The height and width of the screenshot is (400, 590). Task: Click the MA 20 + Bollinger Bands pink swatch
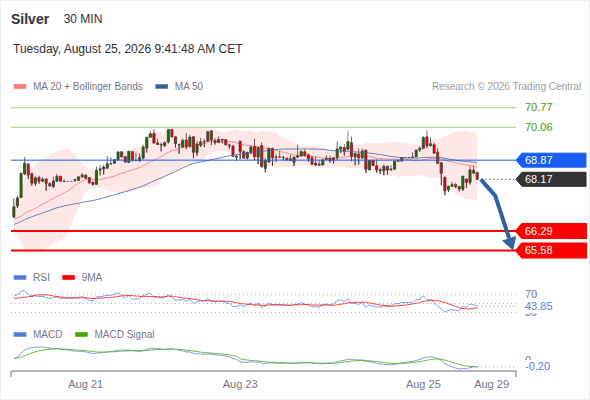20,87
